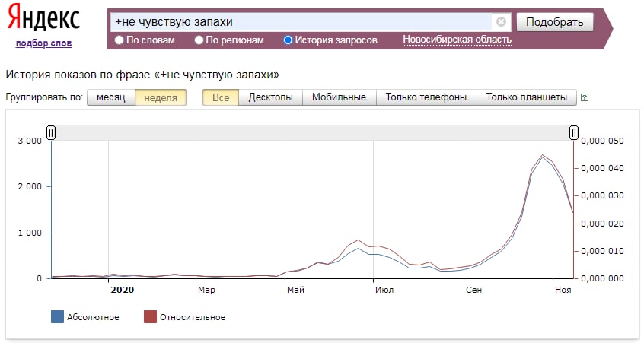Open the help question mark icon
This screenshot has width=644, height=343.
tap(585, 97)
